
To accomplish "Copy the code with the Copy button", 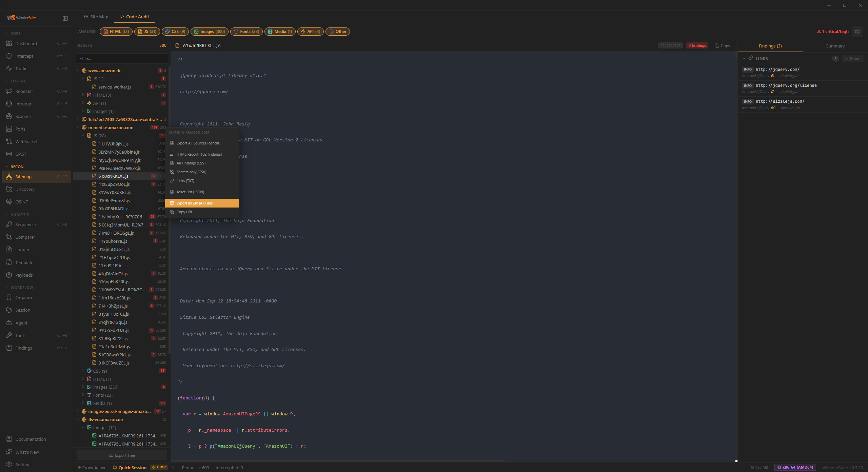I will coord(723,46).
